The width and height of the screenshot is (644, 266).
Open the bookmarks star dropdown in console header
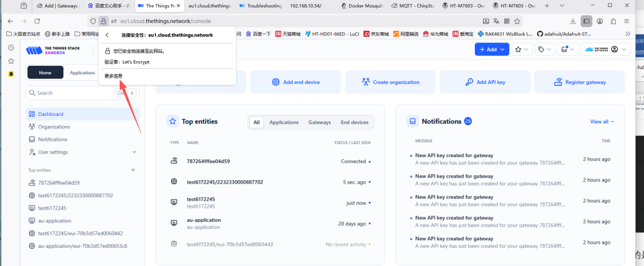(x=521, y=49)
